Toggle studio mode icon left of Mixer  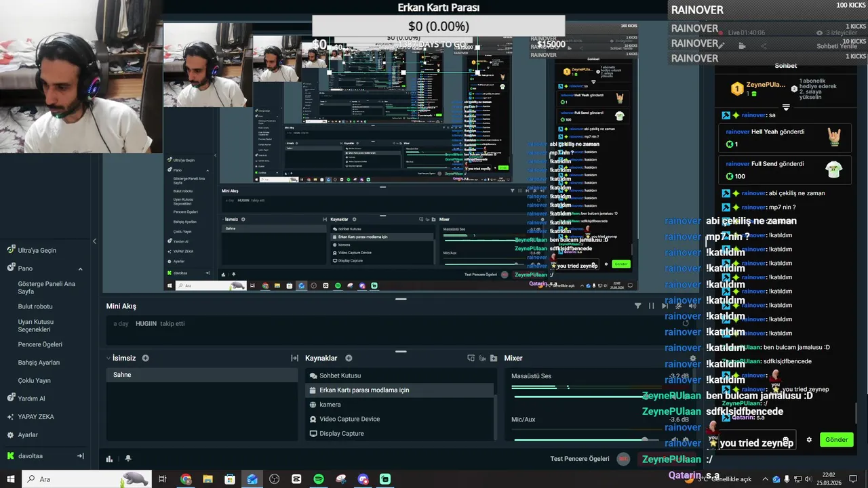coord(471,358)
